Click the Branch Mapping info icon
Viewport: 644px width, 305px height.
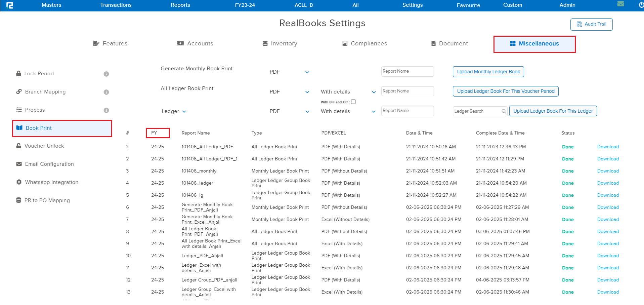tap(106, 92)
